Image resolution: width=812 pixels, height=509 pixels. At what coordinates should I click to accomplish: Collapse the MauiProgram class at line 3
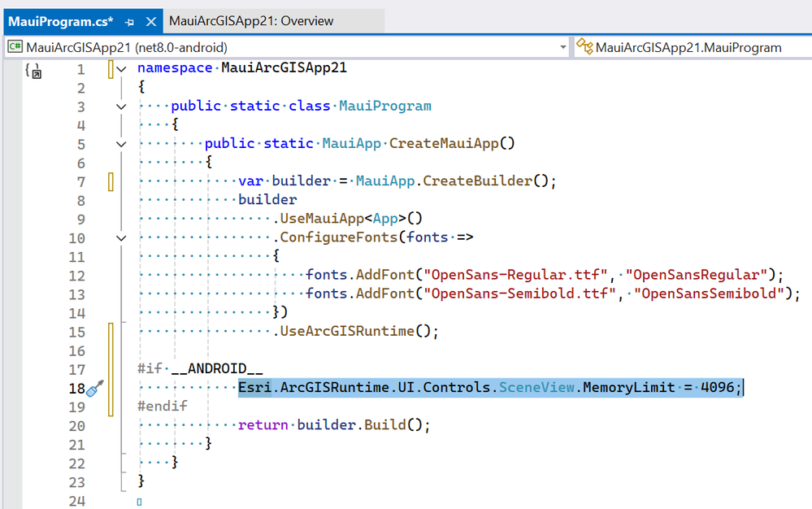tap(121, 107)
